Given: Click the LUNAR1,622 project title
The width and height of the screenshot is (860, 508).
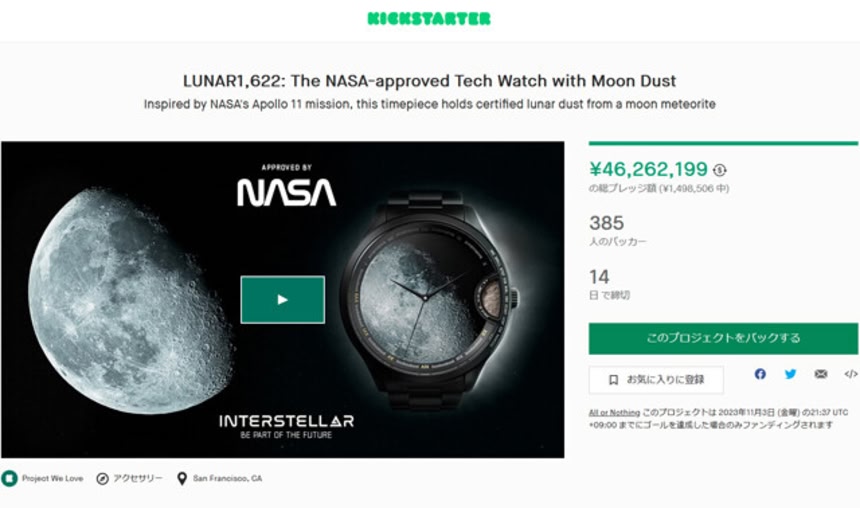Looking at the screenshot, I should (x=429, y=80).
